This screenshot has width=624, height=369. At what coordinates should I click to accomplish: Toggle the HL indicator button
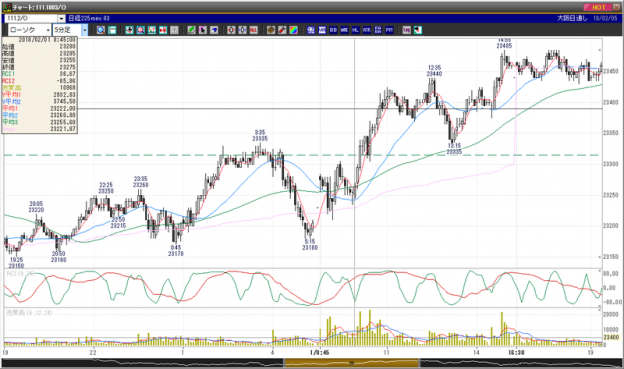point(355,30)
